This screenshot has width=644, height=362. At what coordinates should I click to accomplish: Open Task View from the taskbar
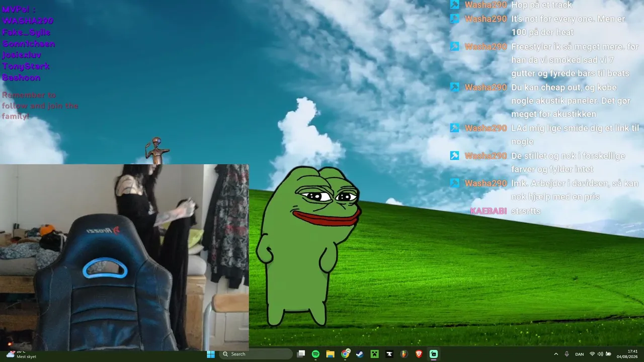301,354
